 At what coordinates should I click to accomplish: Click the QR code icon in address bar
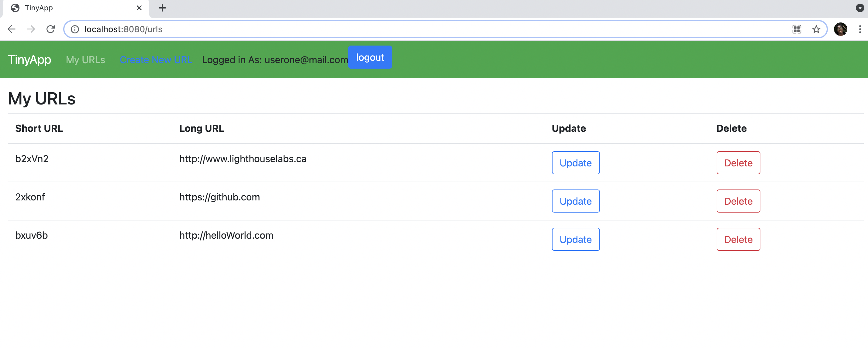click(x=797, y=29)
